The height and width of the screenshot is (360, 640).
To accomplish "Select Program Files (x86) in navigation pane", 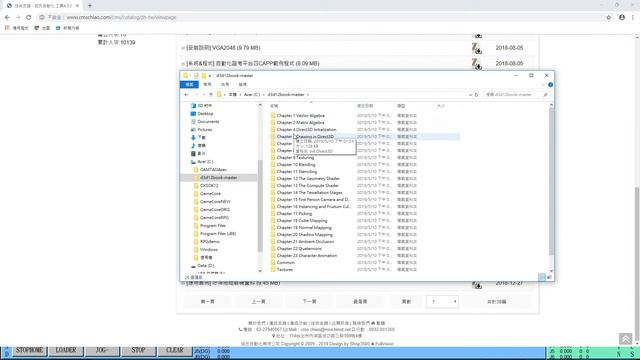I will click(215, 234).
